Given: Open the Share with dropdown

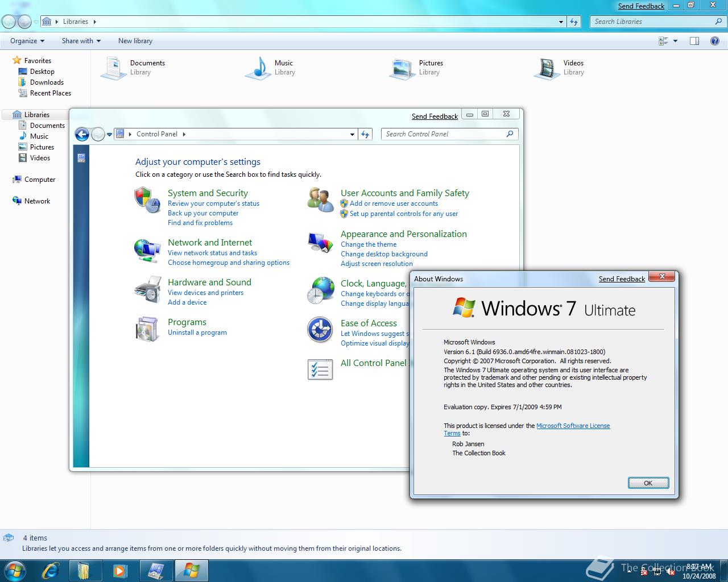Looking at the screenshot, I should pyautogui.click(x=81, y=41).
